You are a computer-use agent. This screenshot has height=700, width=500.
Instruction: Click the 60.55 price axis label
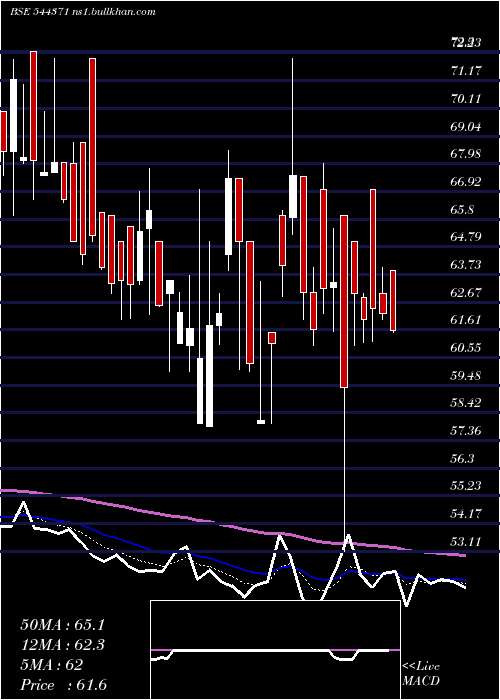pyautogui.click(x=466, y=347)
